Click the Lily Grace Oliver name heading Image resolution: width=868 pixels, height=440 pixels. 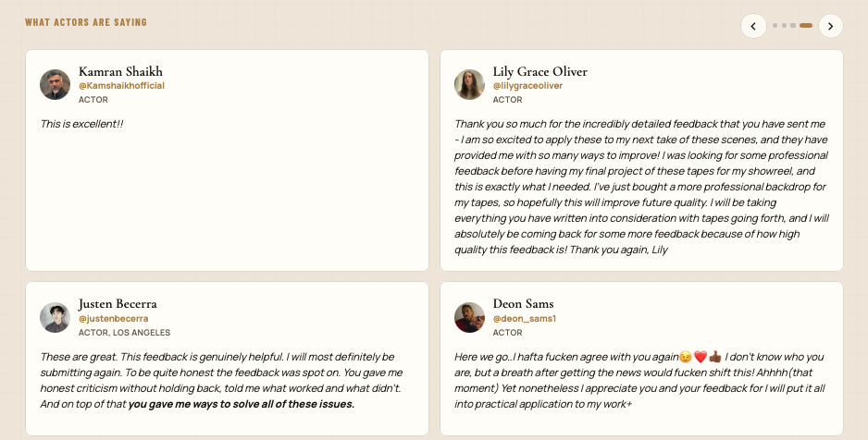click(539, 71)
